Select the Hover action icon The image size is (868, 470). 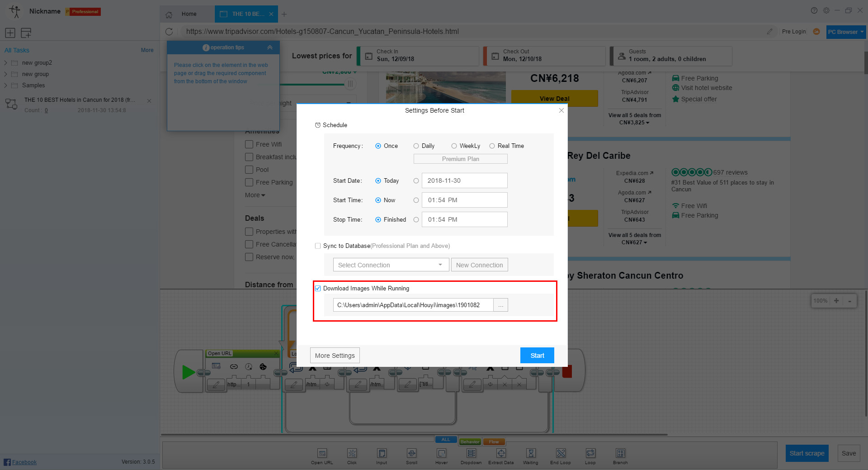pyautogui.click(x=442, y=456)
